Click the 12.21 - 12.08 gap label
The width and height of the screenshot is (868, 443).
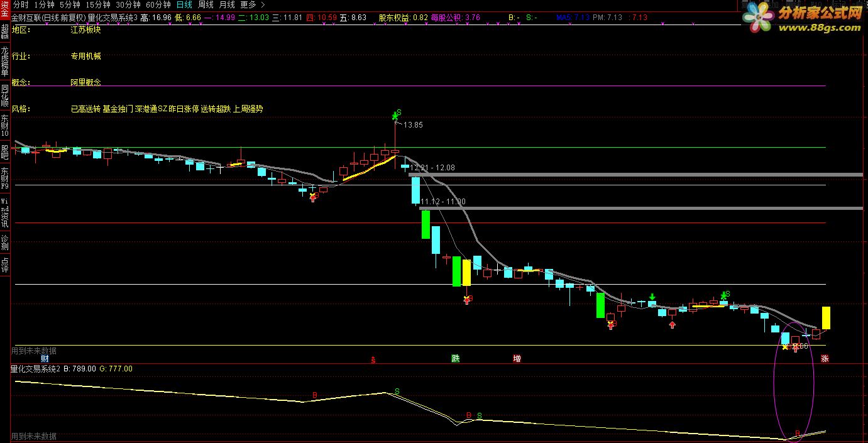tap(432, 168)
